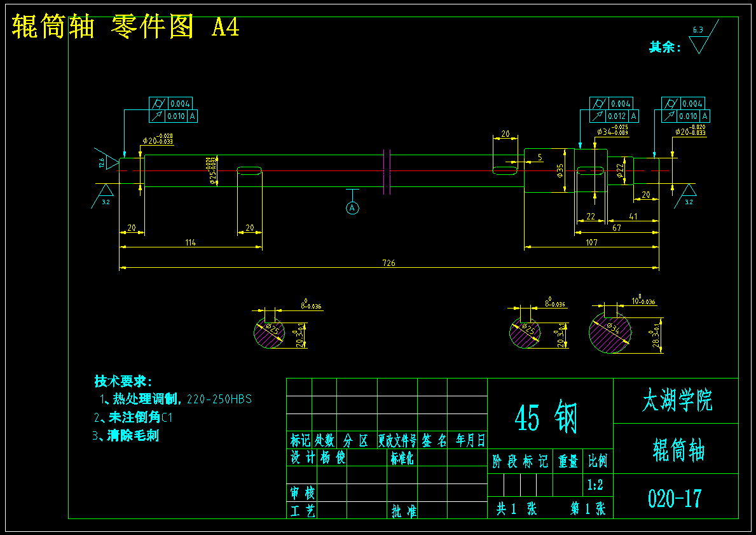Click the keyway width dimension 10 0/-0.036
This screenshot has width=756, height=535.
click(x=643, y=301)
